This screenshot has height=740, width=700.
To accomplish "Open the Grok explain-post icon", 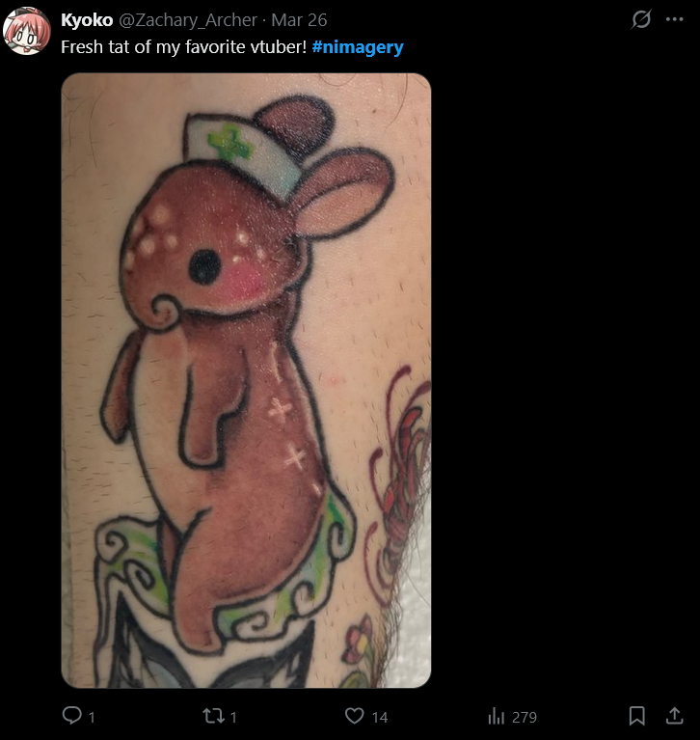I will [x=641, y=19].
